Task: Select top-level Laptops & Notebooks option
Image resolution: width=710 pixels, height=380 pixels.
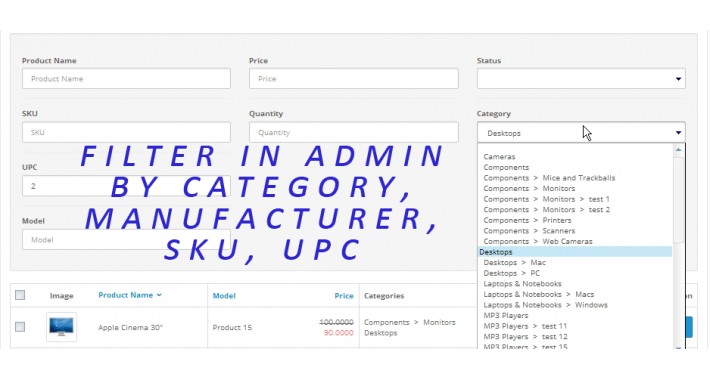Action: click(x=522, y=284)
